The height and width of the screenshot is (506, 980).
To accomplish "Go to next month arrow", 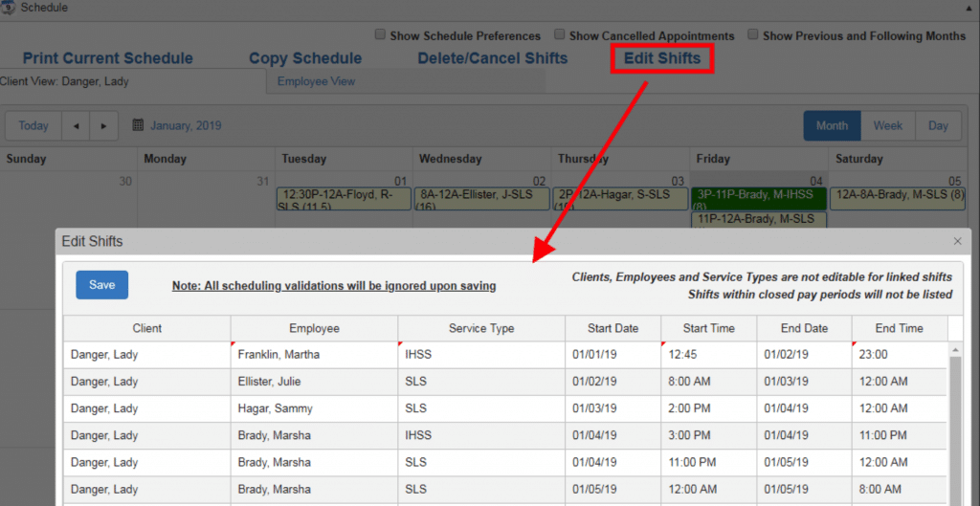I will pos(103,126).
